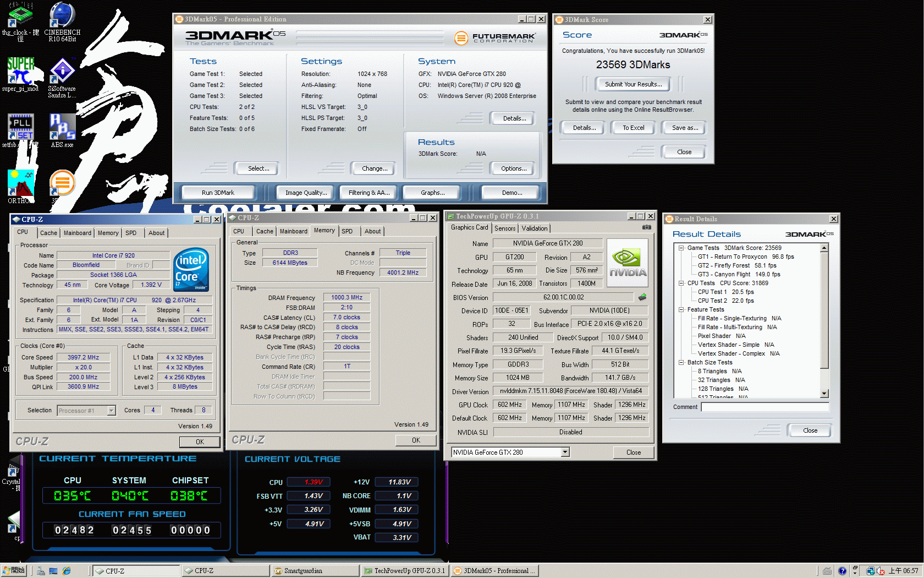The image size is (924, 578).
Task: Open the GPU-Z graphics card selector dropdown
Action: tap(565, 452)
